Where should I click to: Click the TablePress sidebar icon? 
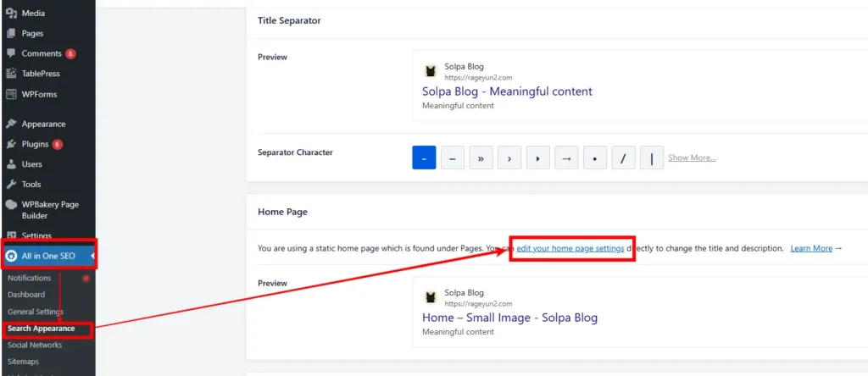click(x=11, y=74)
